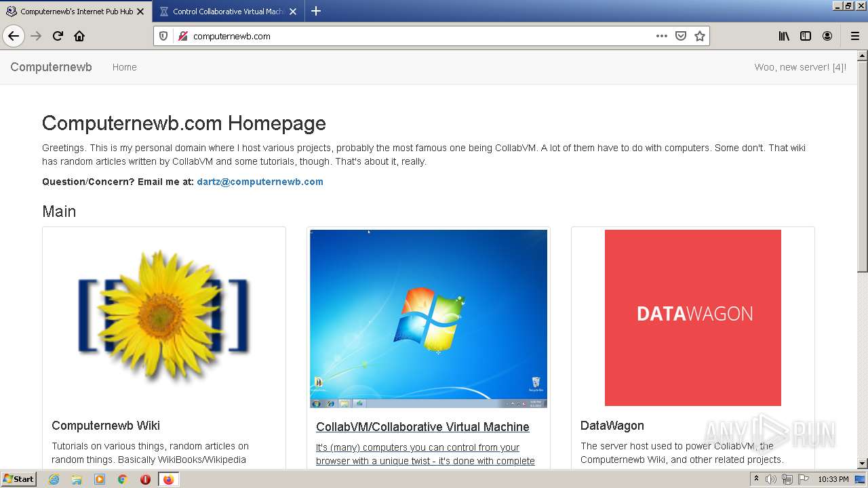868x488 pixels.
Task: Launch Internet Explorer from taskbar
Action: [x=54, y=479]
